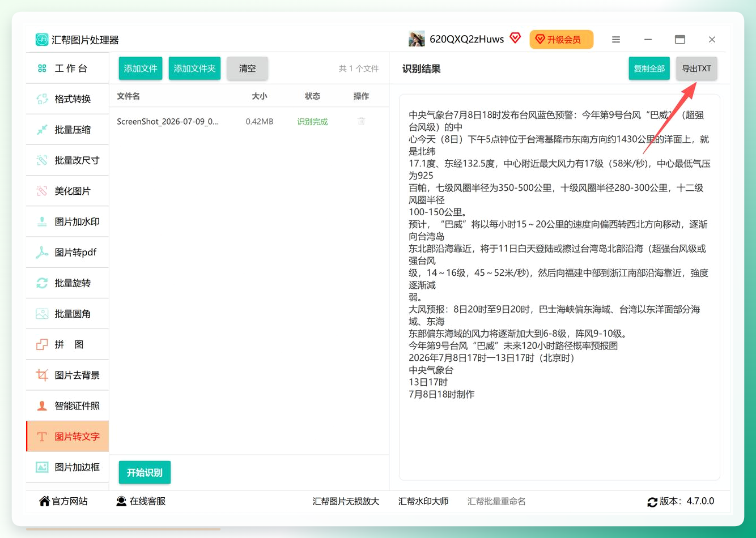This screenshot has width=756, height=538.
Task: Open 智能证件照 from the sidebar
Action: pos(67,405)
